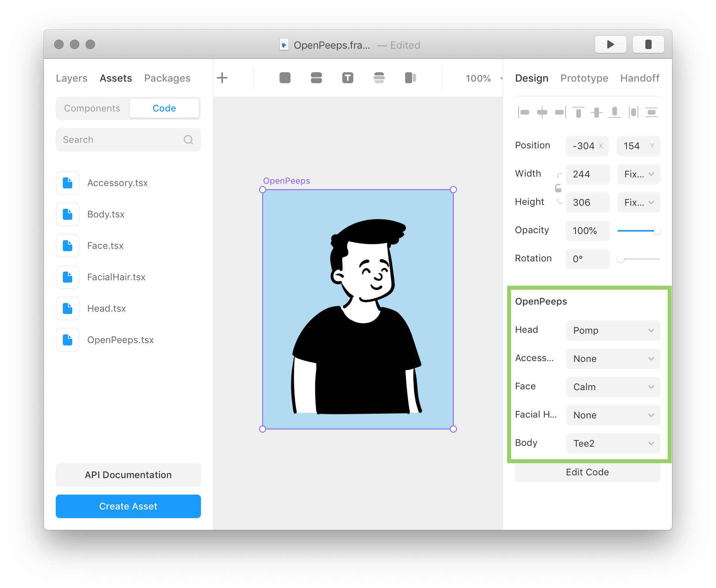
Task: Select Accessory.tsx file name
Action: [x=117, y=183]
